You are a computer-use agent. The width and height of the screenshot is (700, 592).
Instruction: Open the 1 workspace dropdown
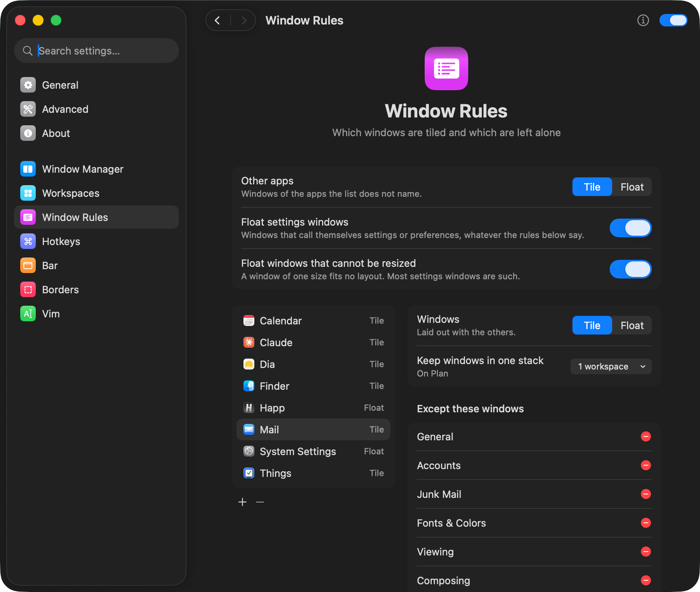[611, 366]
